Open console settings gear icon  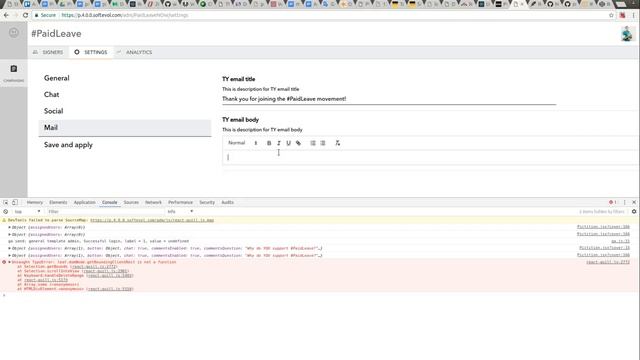(634, 212)
